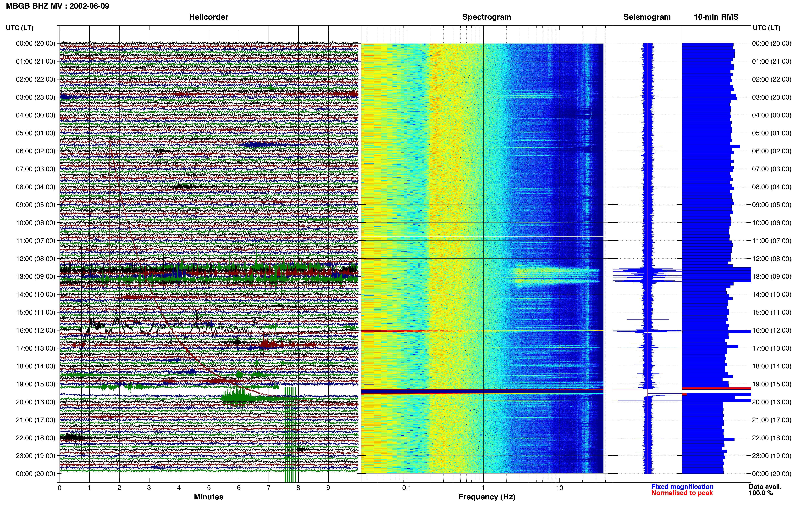Select the 'Spectrogram' panel heading
812x508 pixels.
click(x=487, y=17)
